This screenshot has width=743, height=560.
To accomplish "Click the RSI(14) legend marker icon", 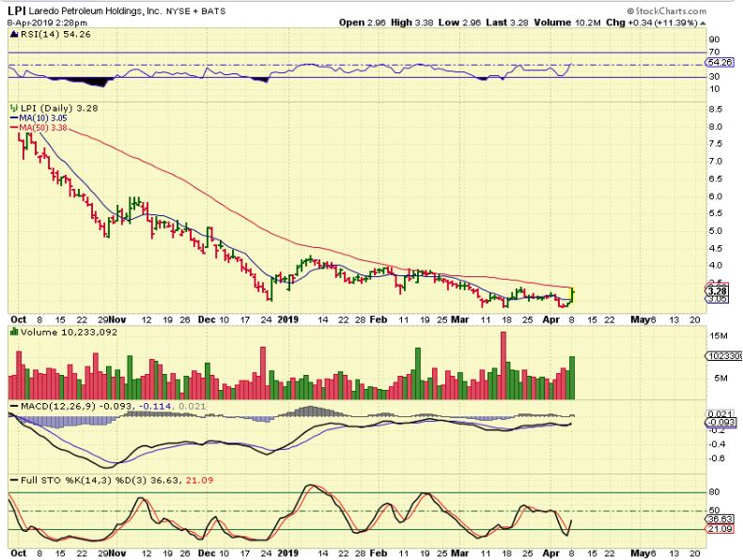I will tap(14, 34).
